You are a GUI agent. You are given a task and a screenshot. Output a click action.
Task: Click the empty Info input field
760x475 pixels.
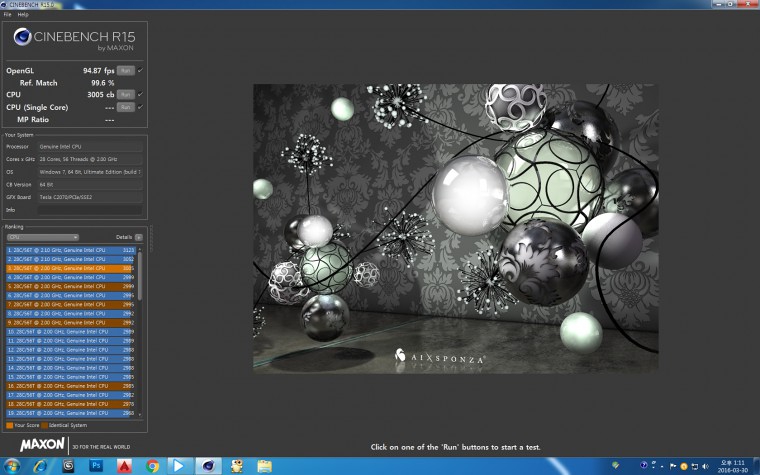point(90,210)
